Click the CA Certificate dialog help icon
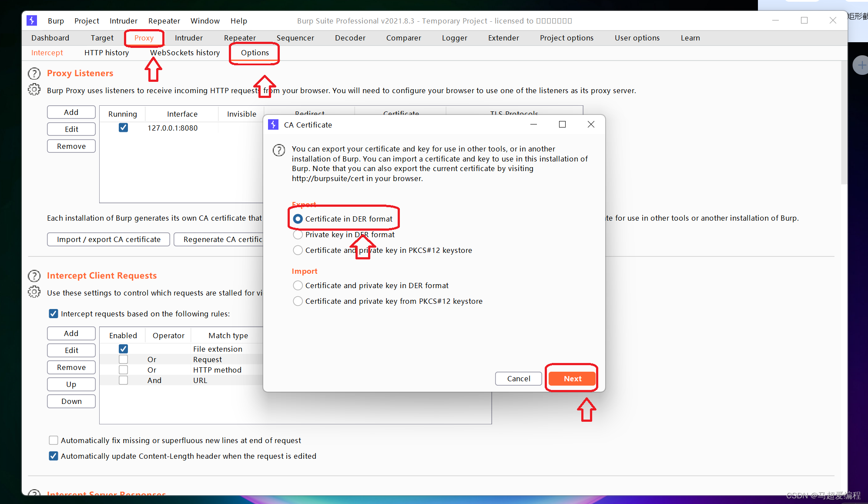This screenshot has height=504, width=868. (x=279, y=150)
